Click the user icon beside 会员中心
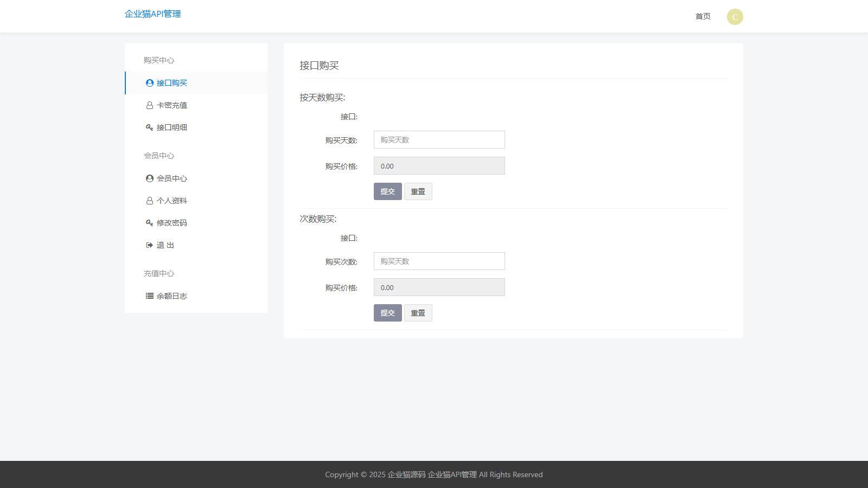 pos(150,178)
